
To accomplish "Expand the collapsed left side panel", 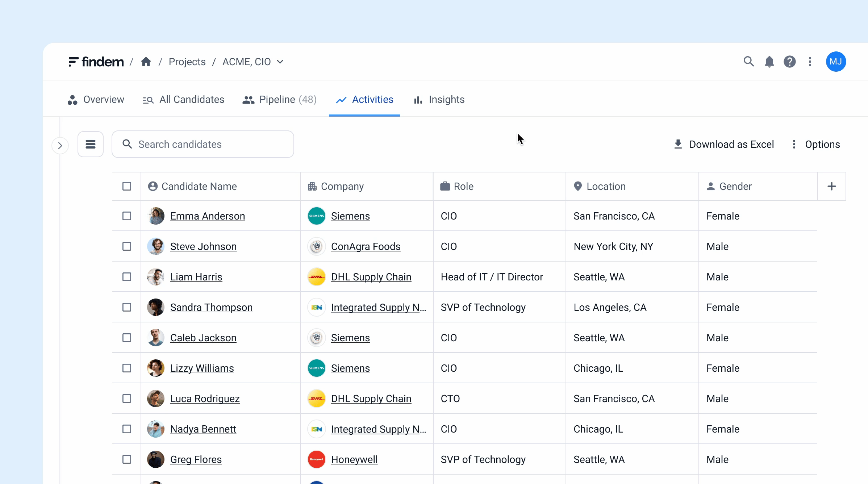I will click(60, 146).
